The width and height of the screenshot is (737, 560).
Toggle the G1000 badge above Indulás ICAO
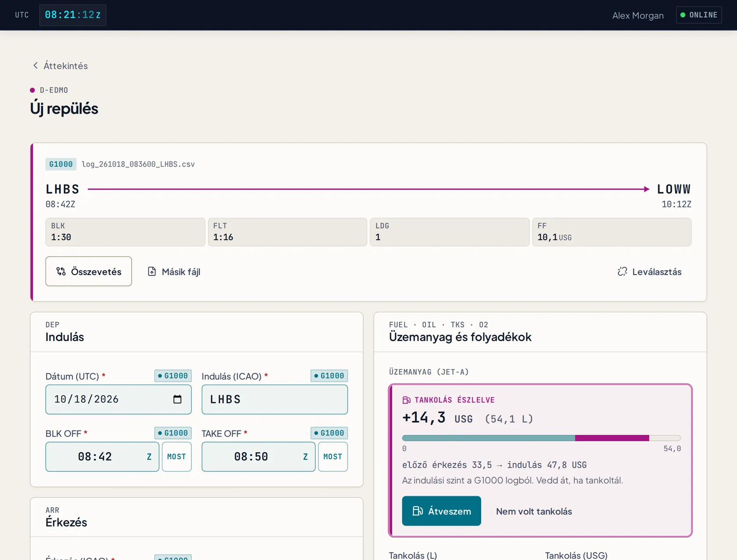coord(329,376)
